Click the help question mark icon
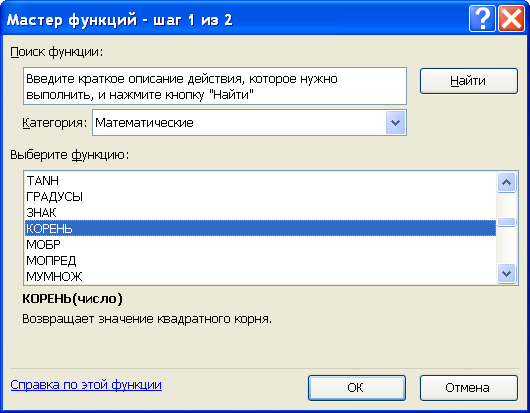 pyautogui.click(x=482, y=19)
